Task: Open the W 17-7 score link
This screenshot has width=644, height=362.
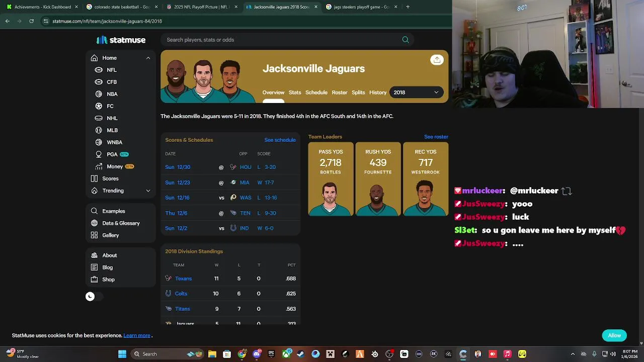Action: pos(266,183)
